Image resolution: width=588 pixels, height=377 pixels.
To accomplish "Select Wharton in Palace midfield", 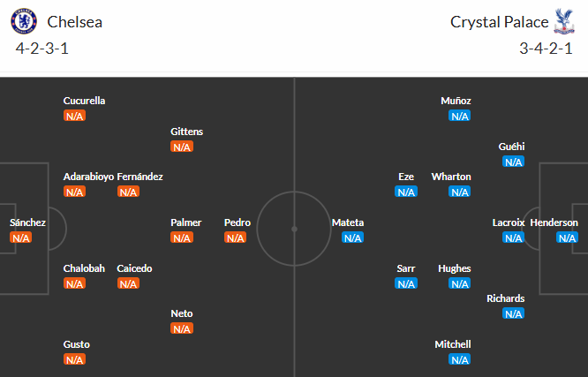I will (x=451, y=177).
